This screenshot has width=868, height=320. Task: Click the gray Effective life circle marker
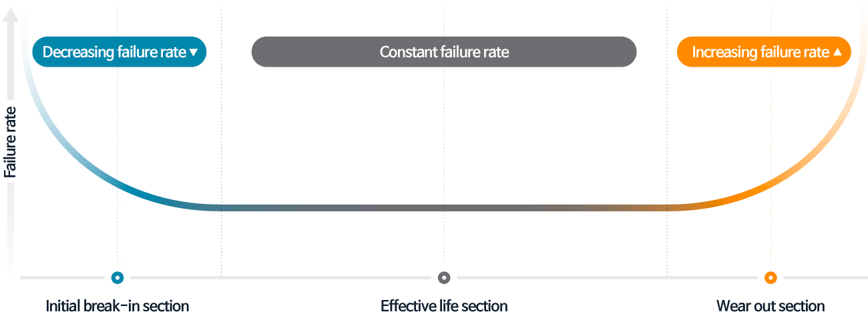point(444,277)
